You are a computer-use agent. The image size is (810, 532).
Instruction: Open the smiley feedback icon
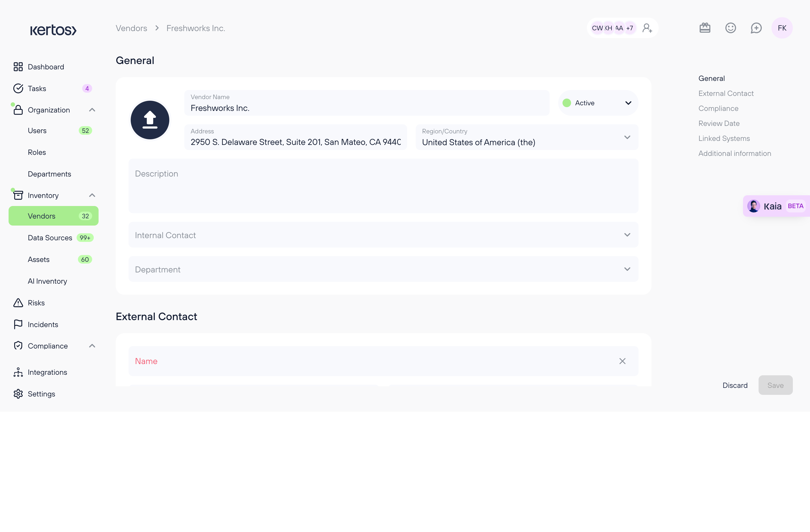[x=730, y=28]
